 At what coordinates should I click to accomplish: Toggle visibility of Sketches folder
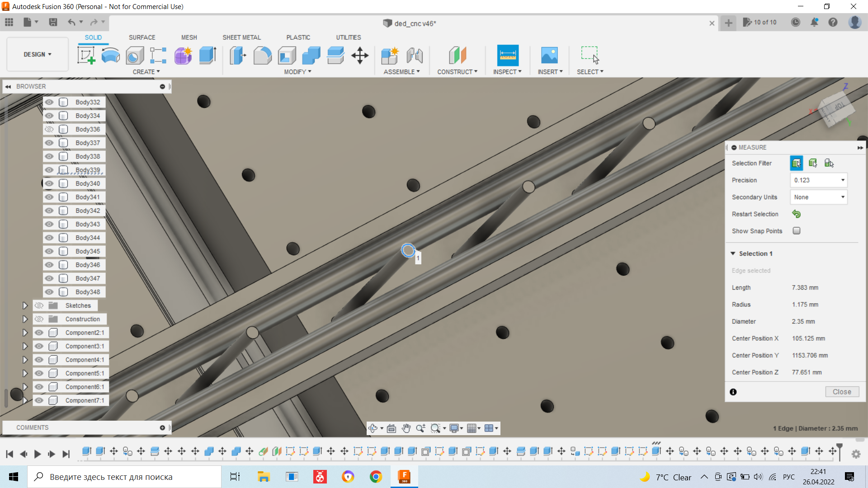coord(39,305)
